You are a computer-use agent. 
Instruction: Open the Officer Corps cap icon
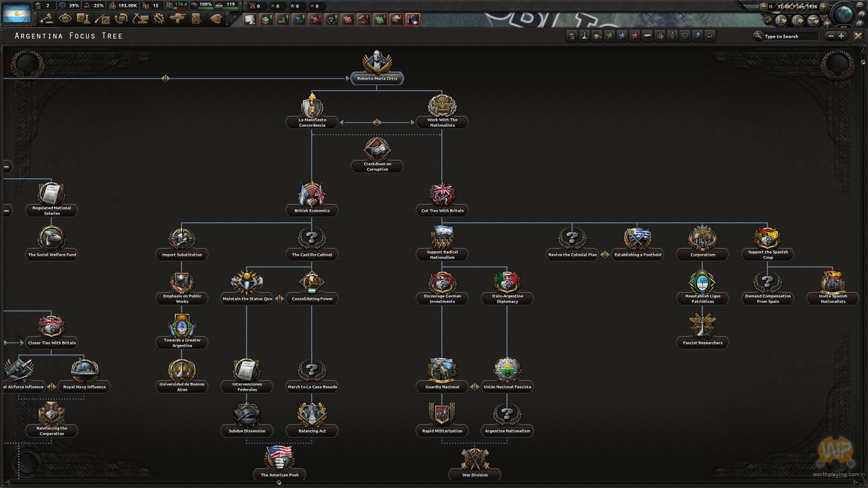(x=216, y=19)
